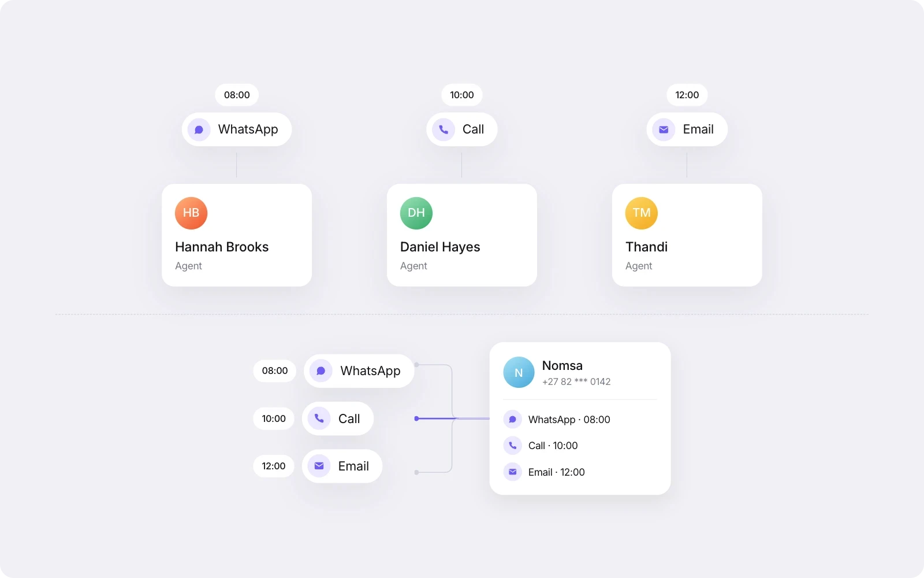Image resolution: width=924 pixels, height=578 pixels.
Task: Click the 10:00 badge above Daniel Hayes
Action: tap(462, 95)
